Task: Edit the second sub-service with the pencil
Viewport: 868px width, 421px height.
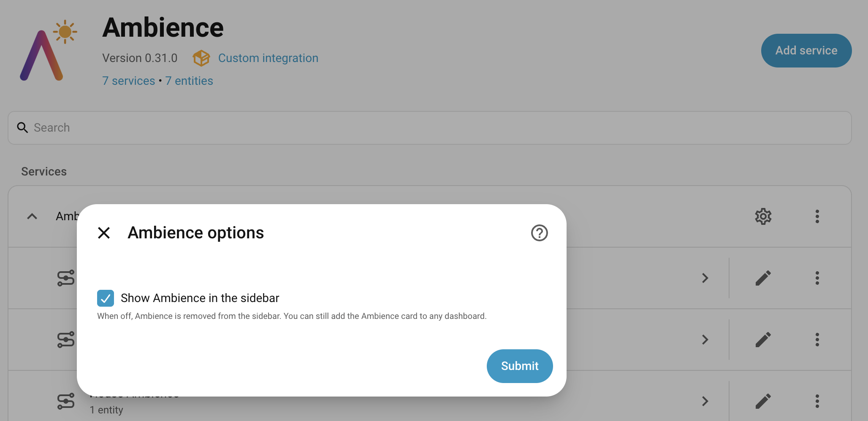Action: click(763, 340)
